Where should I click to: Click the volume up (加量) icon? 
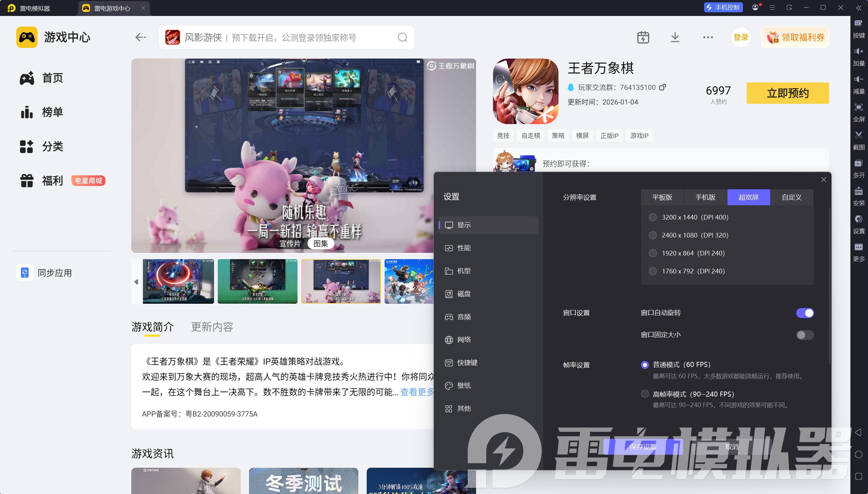(858, 51)
